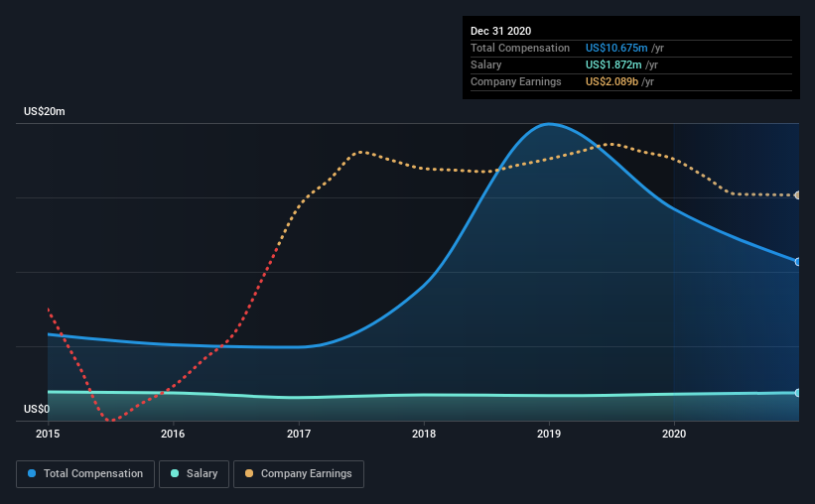Click the US$20m y-axis label
This screenshot has width=815, height=504.
coord(45,111)
